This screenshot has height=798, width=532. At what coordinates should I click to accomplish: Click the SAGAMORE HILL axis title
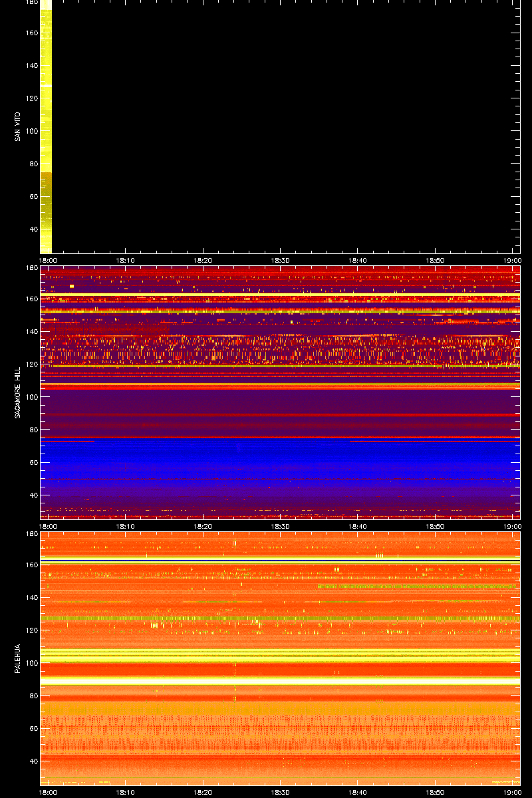click(17, 392)
